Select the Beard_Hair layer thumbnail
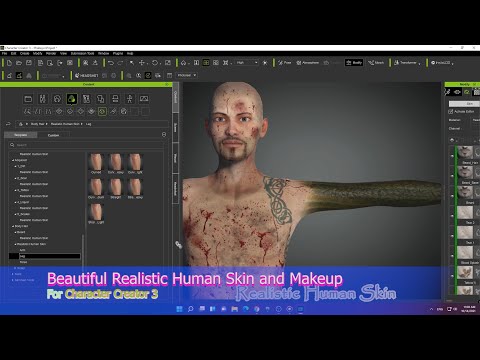Image resolution: width=480 pixels, height=360 pixels. tap(465, 153)
